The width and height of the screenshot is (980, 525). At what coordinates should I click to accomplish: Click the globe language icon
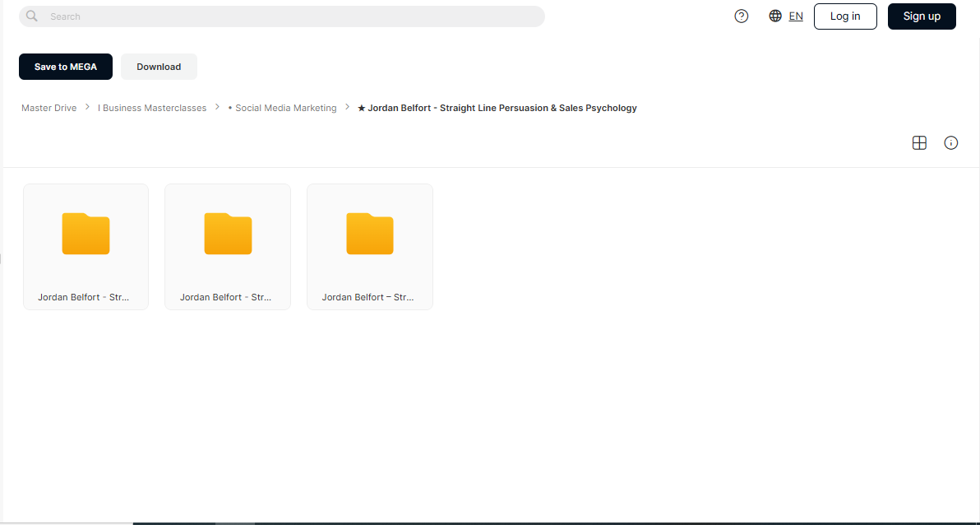tap(775, 16)
